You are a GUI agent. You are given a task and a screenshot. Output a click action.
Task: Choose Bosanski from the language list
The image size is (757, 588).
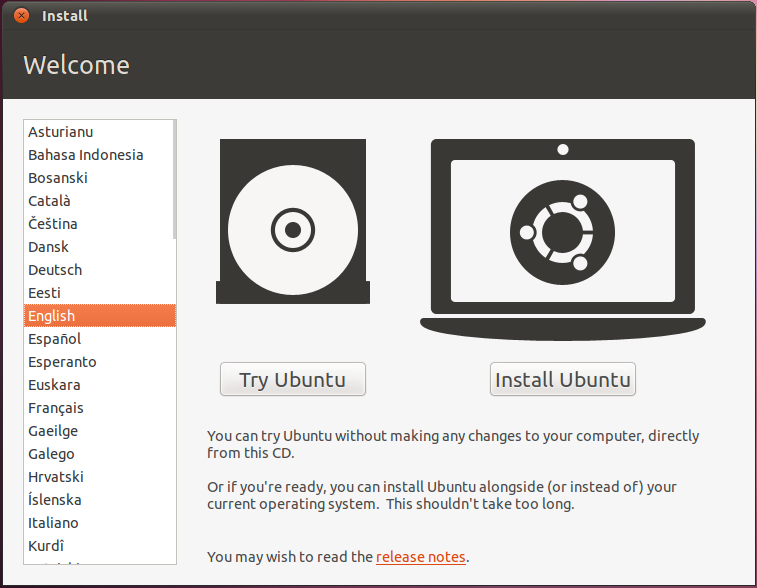tap(99, 178)
